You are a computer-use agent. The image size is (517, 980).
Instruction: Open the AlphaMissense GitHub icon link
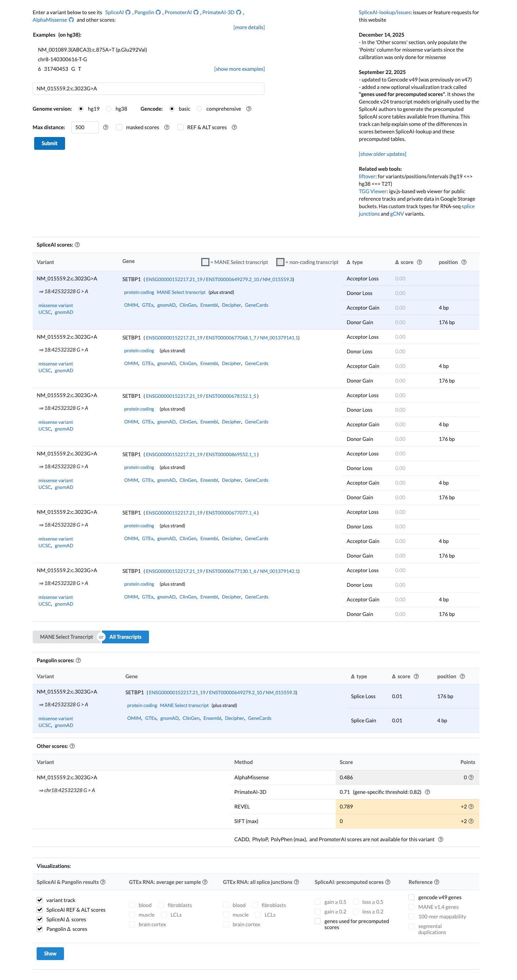pos(71,20)
